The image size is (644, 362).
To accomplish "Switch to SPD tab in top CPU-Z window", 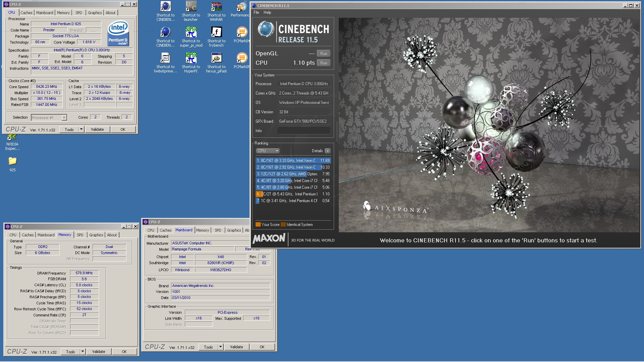I will point(79,13).
